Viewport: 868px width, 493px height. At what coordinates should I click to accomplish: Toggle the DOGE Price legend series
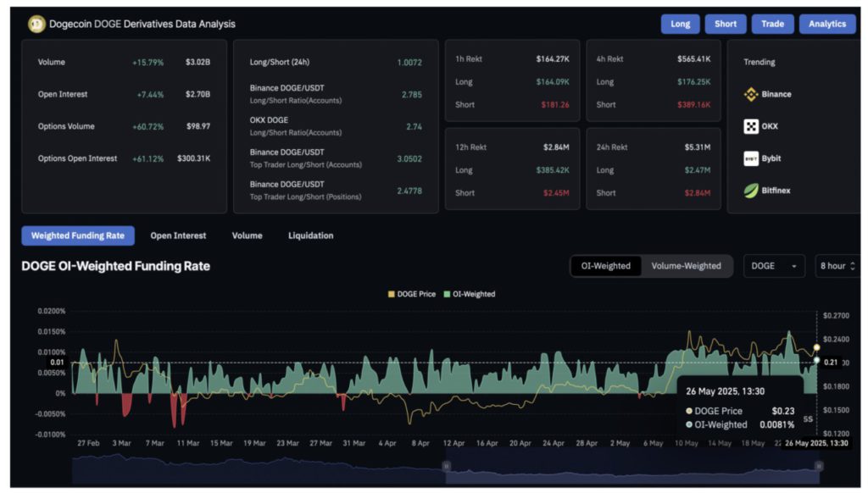pyautogui.click(x=411, y=294)
